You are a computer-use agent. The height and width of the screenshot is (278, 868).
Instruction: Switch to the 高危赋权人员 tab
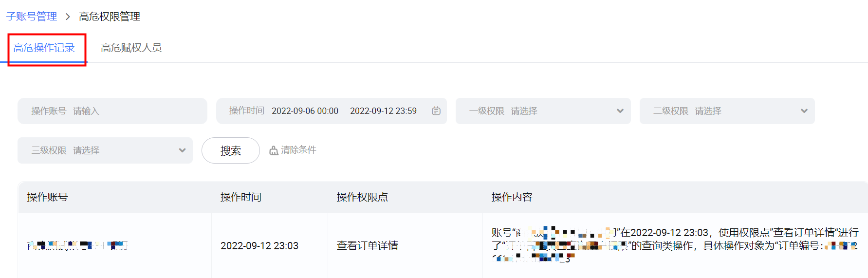point(131,48)
